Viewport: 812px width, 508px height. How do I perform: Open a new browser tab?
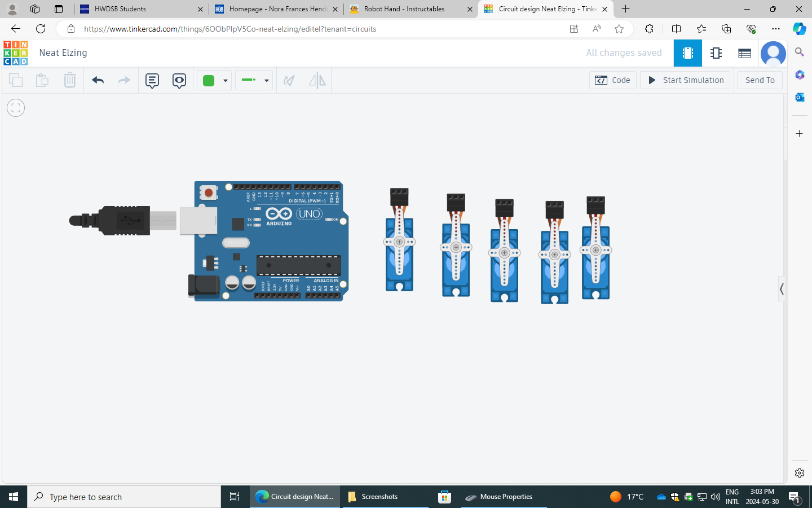(625, 9)
